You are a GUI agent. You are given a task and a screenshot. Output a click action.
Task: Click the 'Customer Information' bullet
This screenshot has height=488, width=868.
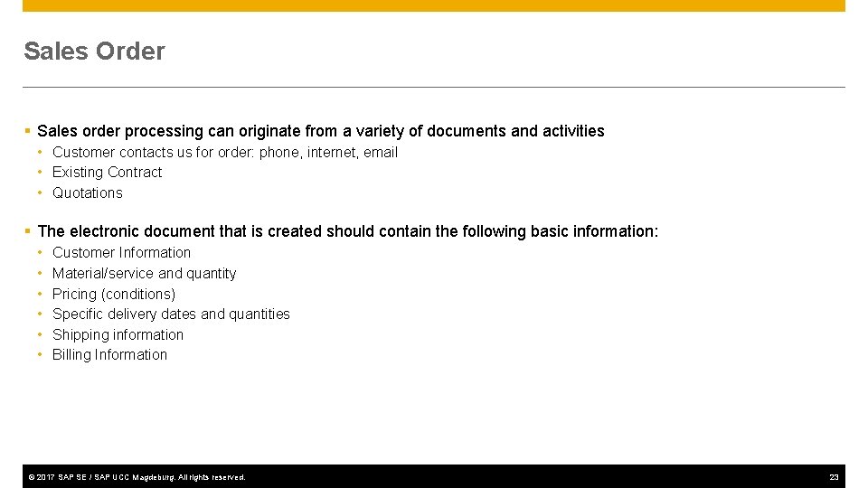[x=121, y=253]
